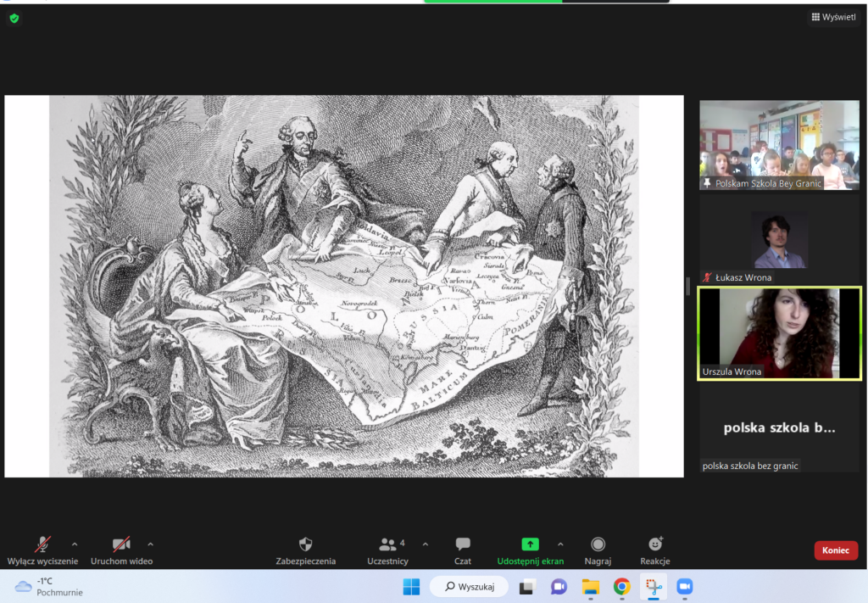This screenshot has height=603, width=868.
Task: Start recording with Nagraj button
Action: coord(598,550)
